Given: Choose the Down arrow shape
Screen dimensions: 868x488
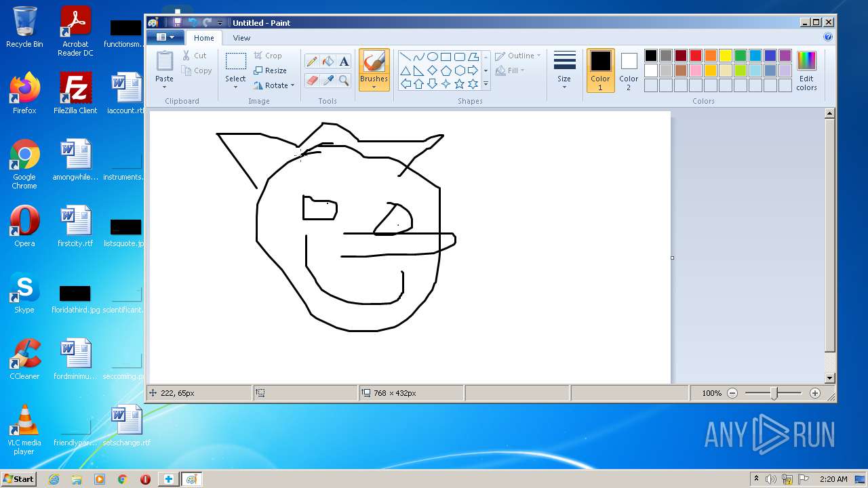Looking at the screenshot, I should tap(433, 84).
